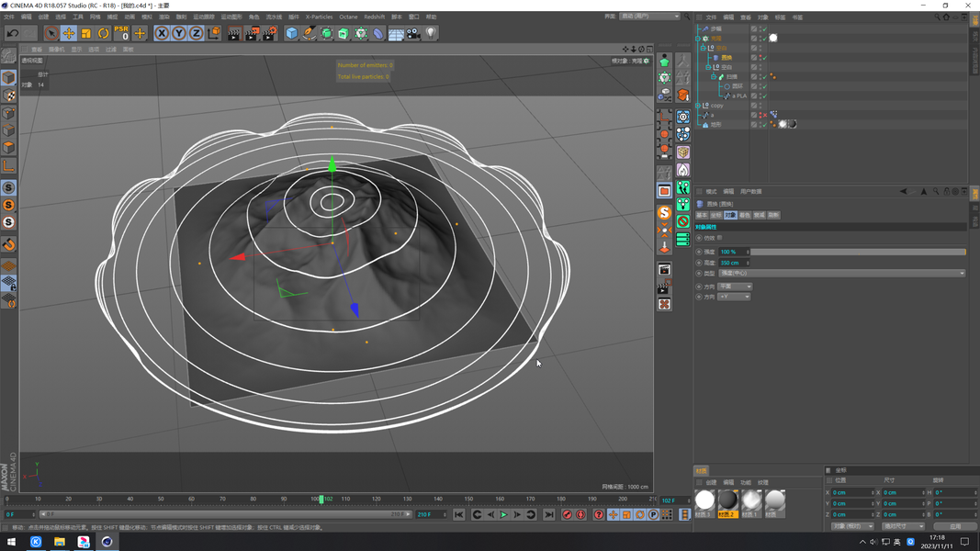Toggle the X axis lock
This screenshot has width=980, height=551.
[162, 33]
